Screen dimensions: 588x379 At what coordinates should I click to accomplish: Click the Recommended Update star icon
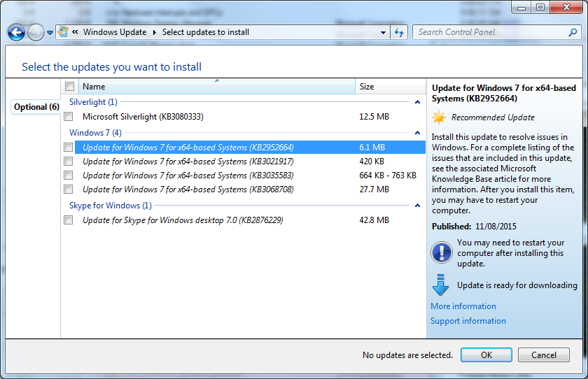[x=439, y=117]
